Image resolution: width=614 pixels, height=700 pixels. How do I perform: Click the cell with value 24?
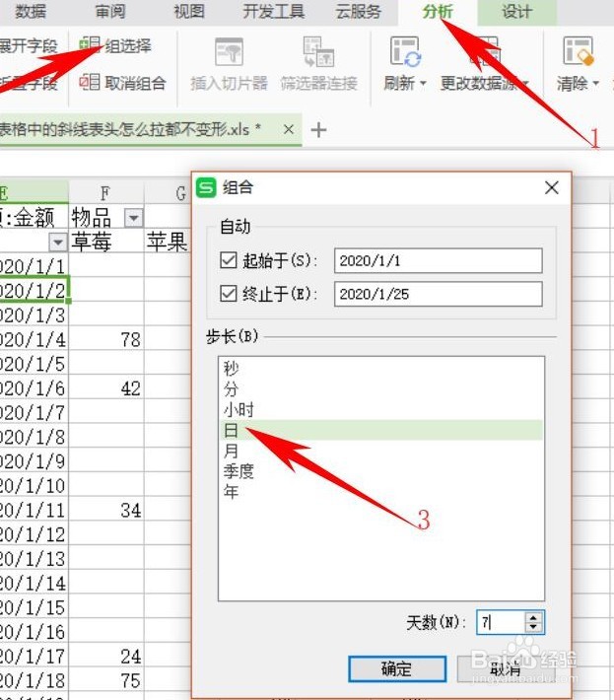click(x=106, y=657)
